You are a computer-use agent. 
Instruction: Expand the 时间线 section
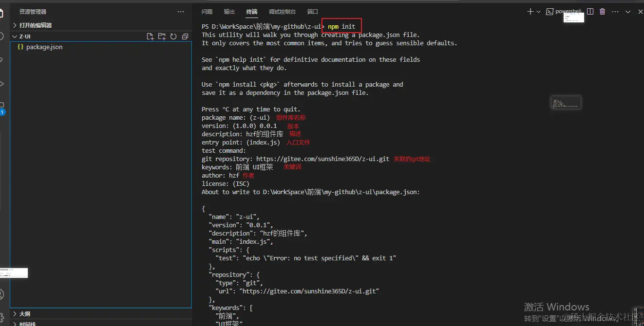[x=27, y=324]
